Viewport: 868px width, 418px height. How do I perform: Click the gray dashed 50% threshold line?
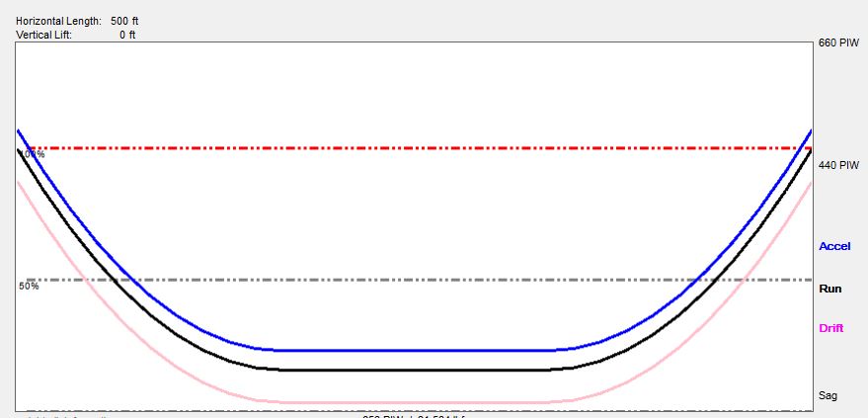click(415, 280)
